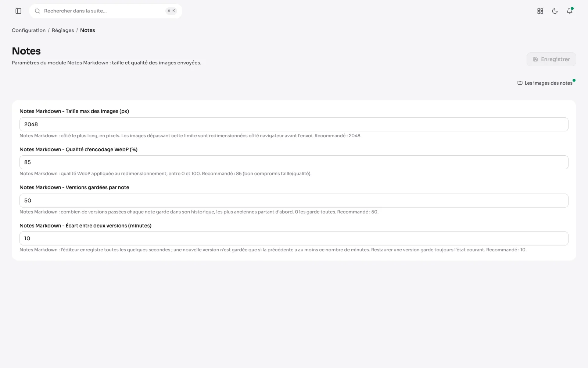The width and height of the screenshot is (588, 368).
Task: Click help text mentioning Recommandé : 2048
Action: click(x=190, y=136)
